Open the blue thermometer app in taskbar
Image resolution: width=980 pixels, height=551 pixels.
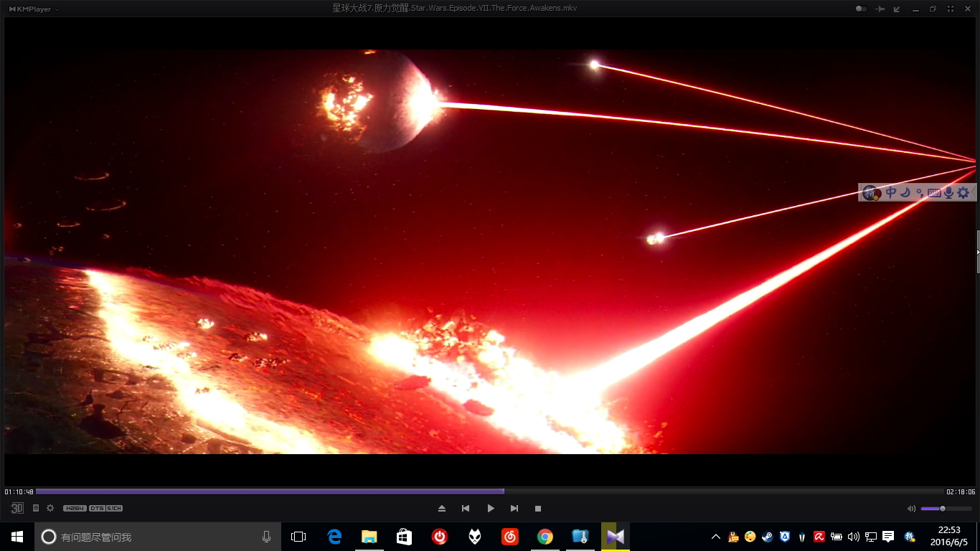(x=580, y=537)
